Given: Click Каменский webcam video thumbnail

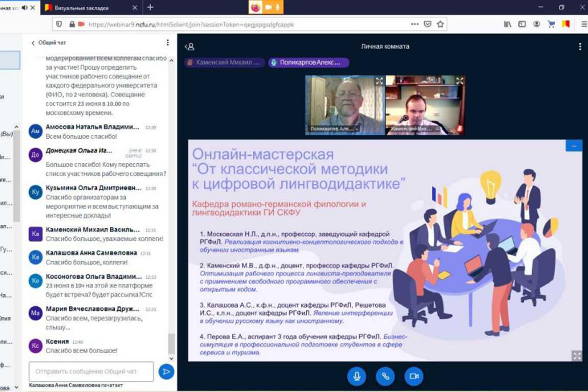Looking at the screenshot, I should 425,105.
